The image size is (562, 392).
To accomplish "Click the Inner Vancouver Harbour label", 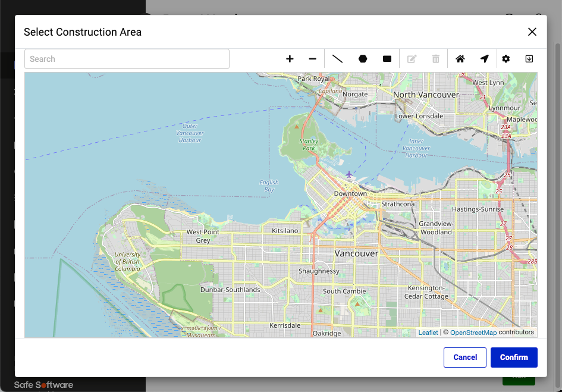I will 416,148.
